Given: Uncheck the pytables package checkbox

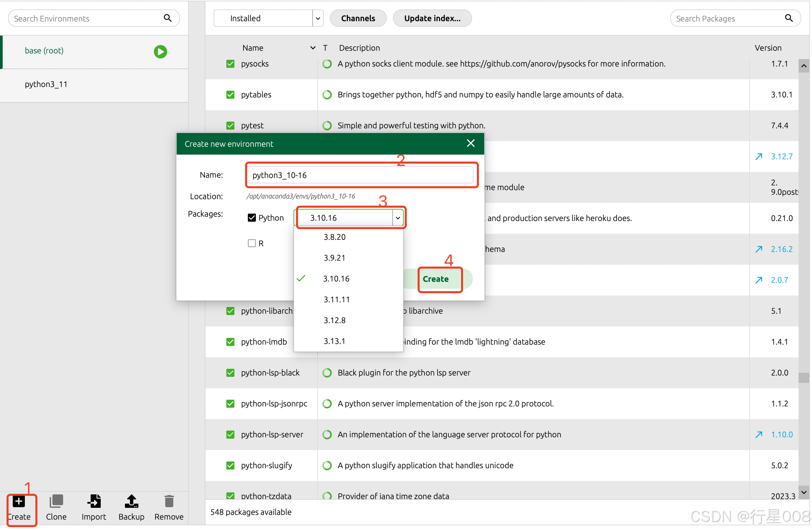Looking at the screenshot, I should coord(231,95).
